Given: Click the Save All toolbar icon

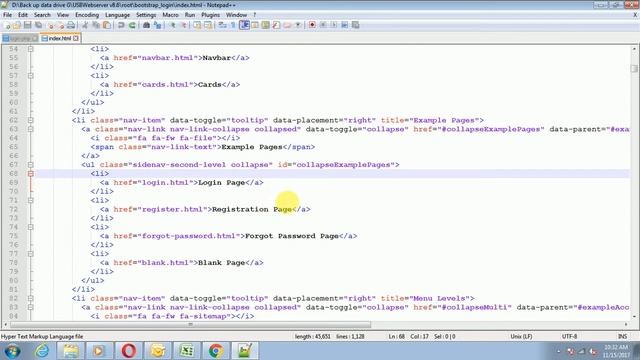Looking at the screenshot, I should tap(38, 25).
